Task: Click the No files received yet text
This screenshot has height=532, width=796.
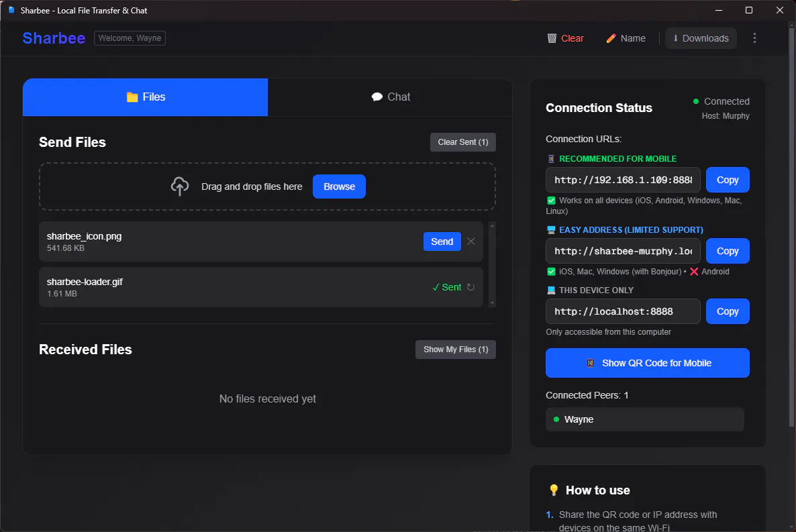Action: (x=268, y=399)
